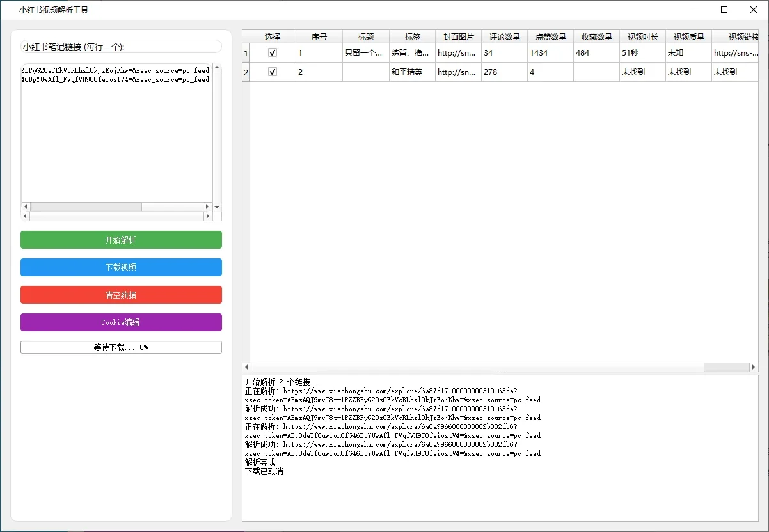Click the link box's vertical scroll up arrow
Viewport: 769px width, 532px height.
click(217, 67)
